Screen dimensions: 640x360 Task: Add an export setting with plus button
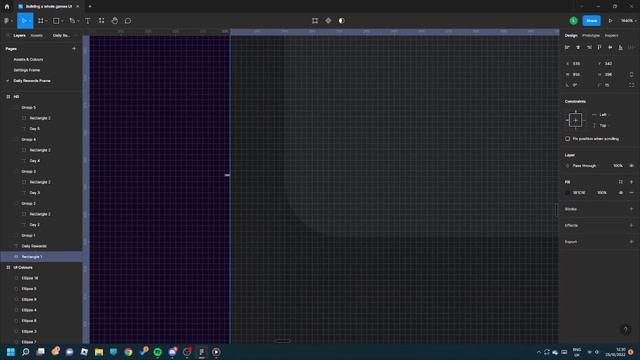[x=631, y=242]
